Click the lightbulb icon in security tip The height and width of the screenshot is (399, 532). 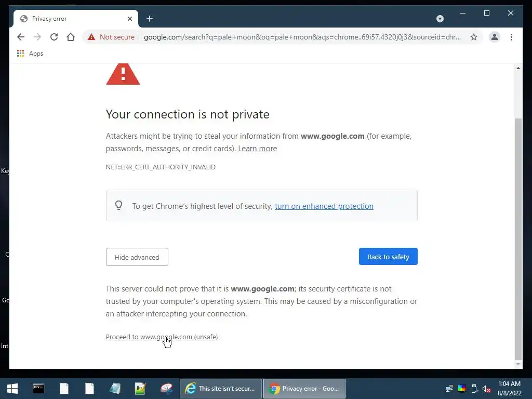coord(119,205)
